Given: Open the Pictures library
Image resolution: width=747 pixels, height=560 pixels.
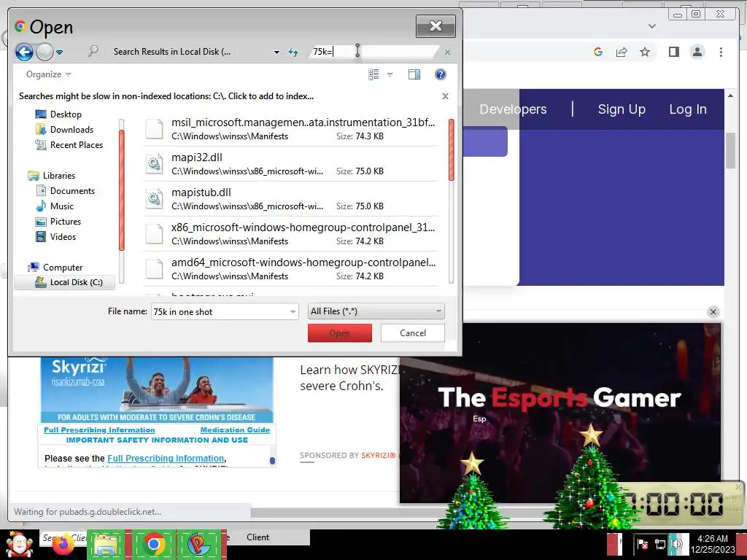Looking at the screenshot, I should [65, 222].
